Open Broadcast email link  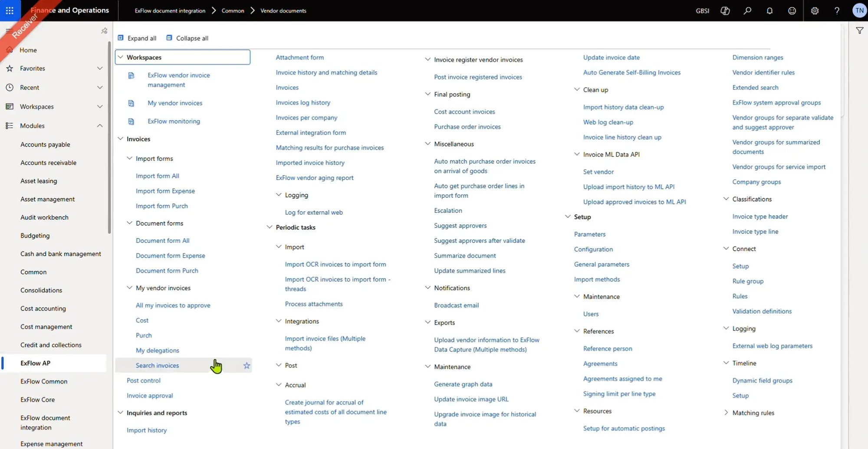tap(456, 305)
